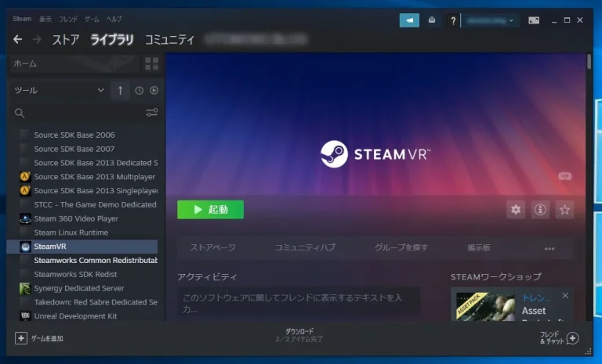
Task: Click the activity status text field
Action: click(x=299, y=303)
